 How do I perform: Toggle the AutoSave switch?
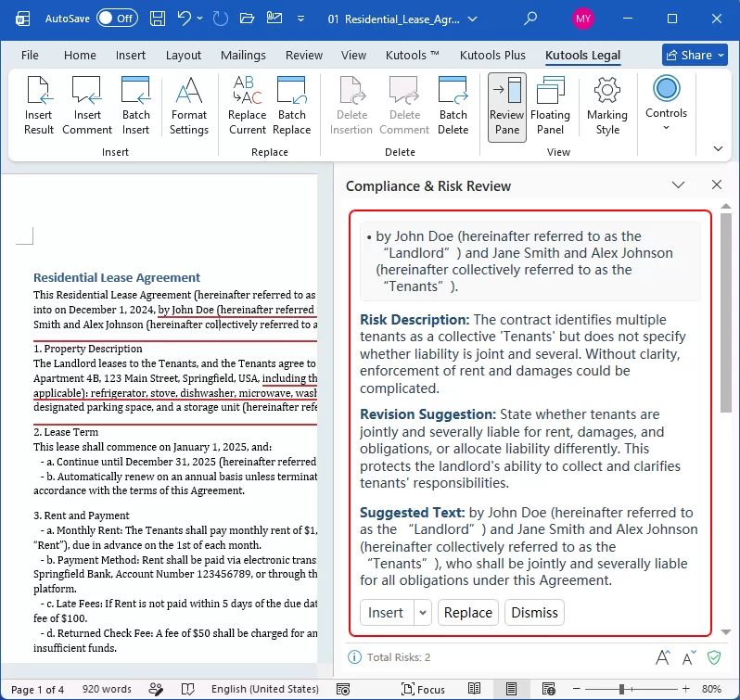coord(117,19)
